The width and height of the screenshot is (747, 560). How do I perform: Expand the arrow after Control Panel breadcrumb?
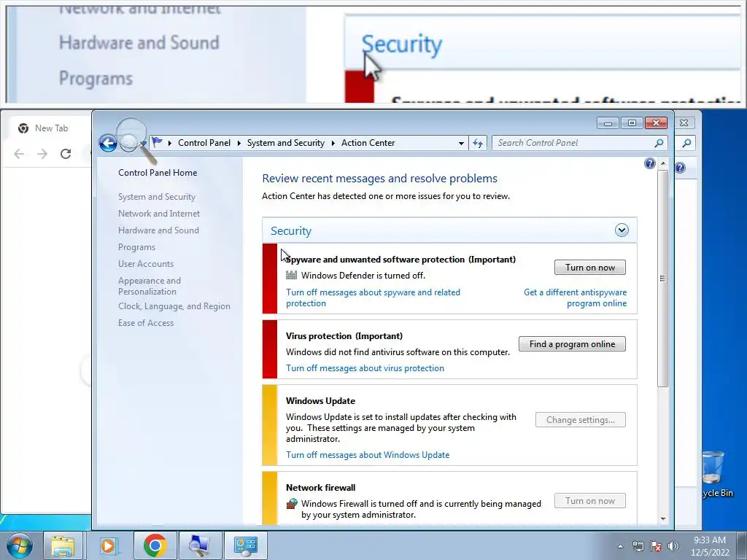pyautogui.click(x=239, y=143)
